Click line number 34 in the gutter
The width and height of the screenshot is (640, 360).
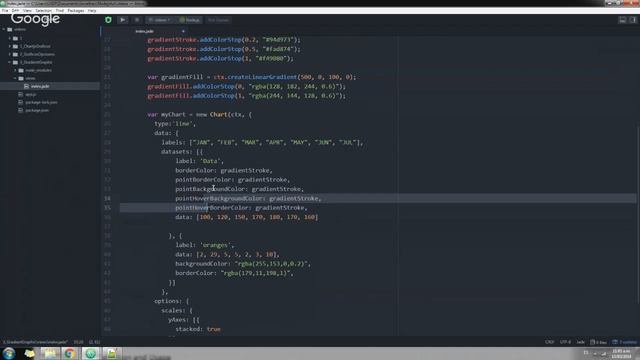pyautogui.click(x=107, y=198)
